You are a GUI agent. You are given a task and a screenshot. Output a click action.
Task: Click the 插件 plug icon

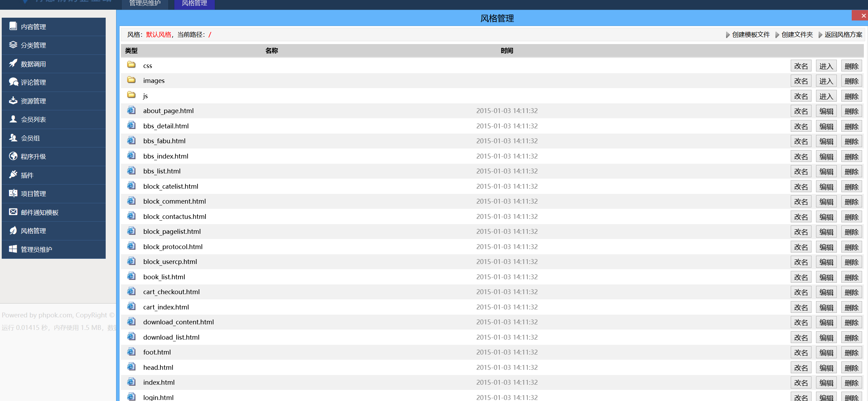13,174
